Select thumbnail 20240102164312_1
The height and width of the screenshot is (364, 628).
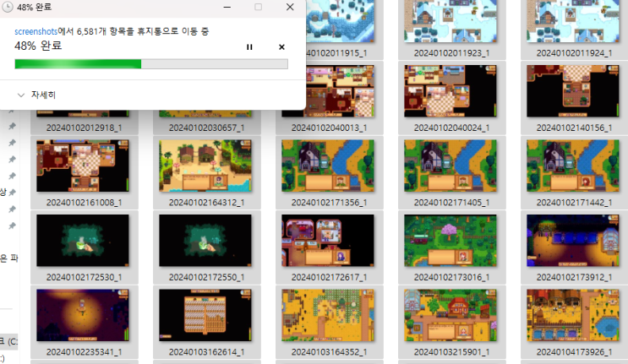click(205, 166)
